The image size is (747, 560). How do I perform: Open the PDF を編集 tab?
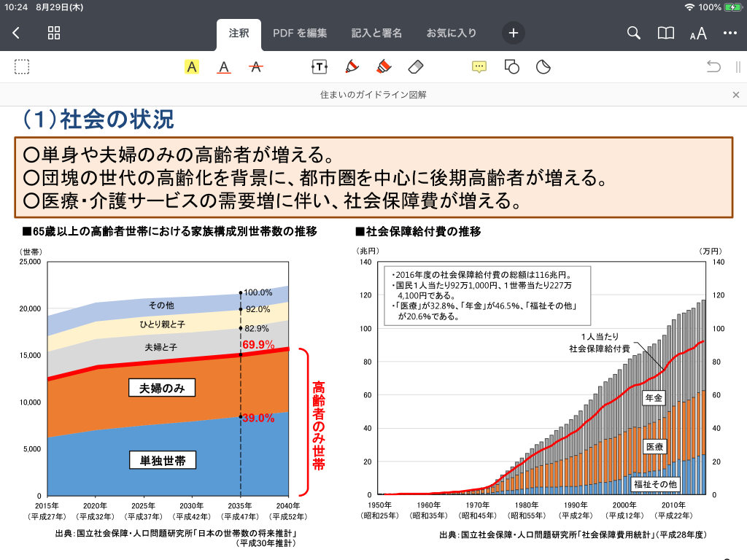coord(300,33)
